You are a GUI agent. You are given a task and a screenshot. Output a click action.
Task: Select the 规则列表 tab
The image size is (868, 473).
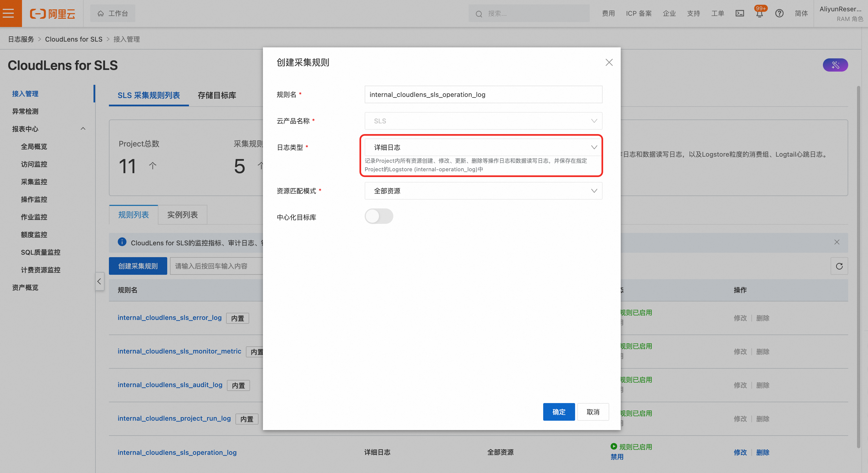[133, 215]
